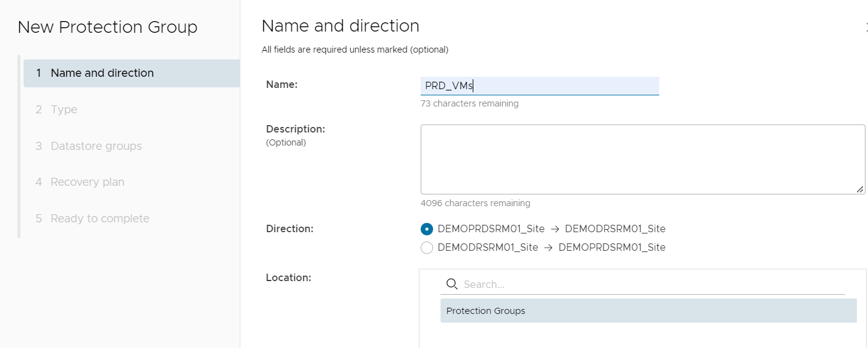The height and width of the screenshot is (348, 868).
Task: Grab the Description box resize handle
Action: pos(860,189)
